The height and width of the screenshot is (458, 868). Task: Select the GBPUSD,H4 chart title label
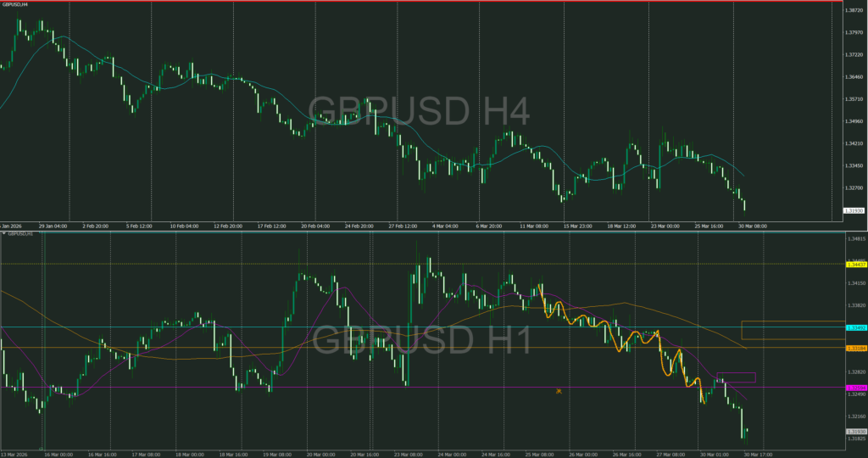pos(14,4)
